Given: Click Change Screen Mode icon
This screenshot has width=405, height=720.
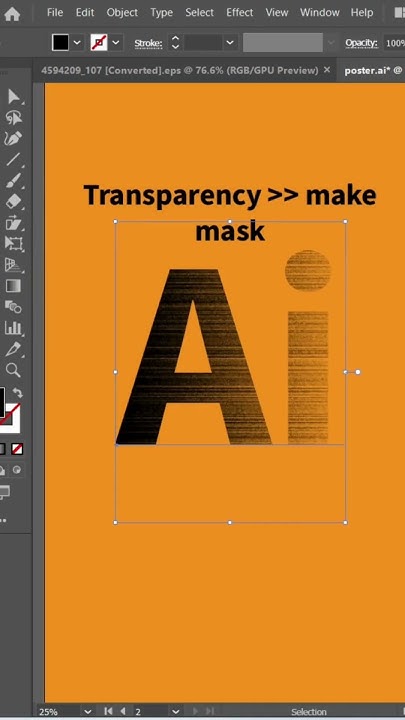Looking at the screenshot, I should click(x=5, y=493).
